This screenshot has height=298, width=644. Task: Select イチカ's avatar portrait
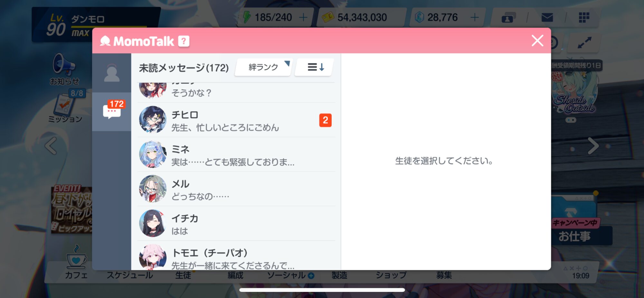[153, 223]
